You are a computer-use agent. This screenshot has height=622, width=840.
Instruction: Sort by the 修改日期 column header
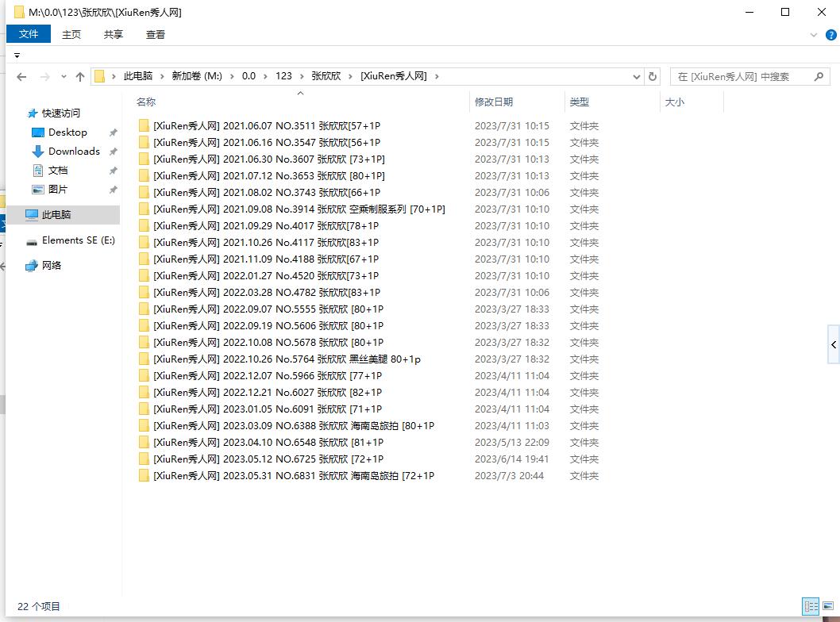(493, 102)
